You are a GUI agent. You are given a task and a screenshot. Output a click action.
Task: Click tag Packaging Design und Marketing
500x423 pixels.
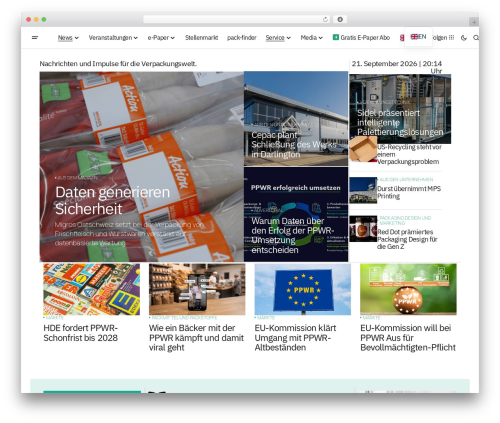tap(405, 220)
